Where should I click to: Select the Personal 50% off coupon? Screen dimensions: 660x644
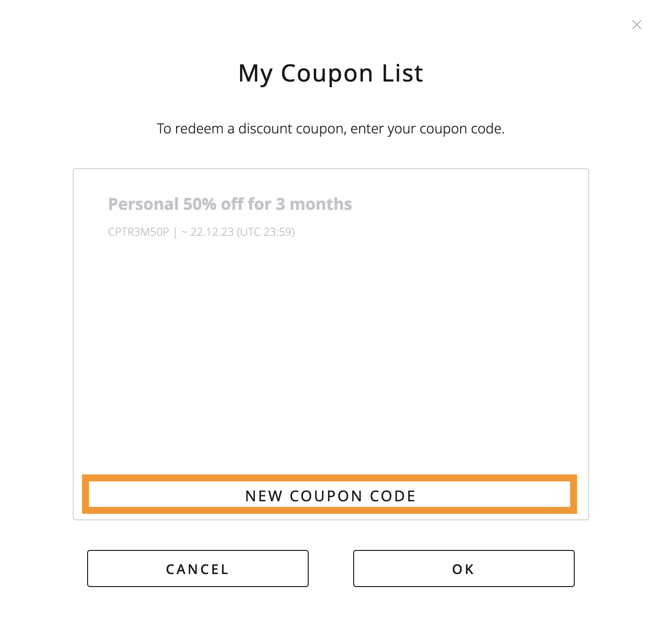coord(230,204)
